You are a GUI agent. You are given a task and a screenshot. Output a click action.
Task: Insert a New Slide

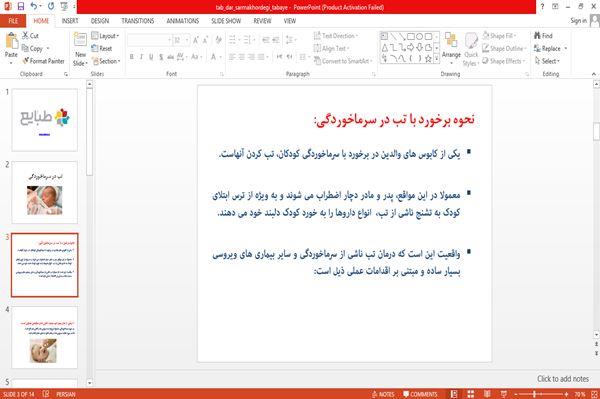pos(80,49)
